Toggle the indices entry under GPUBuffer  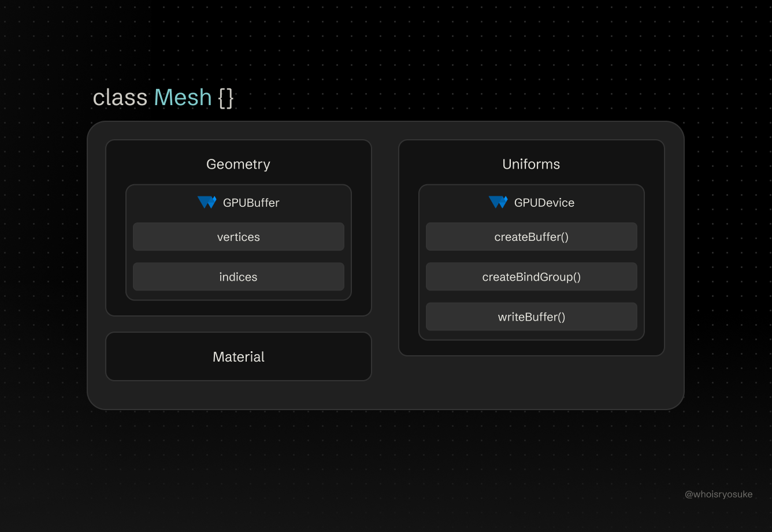pyautogui.click(x=238, y=277)
